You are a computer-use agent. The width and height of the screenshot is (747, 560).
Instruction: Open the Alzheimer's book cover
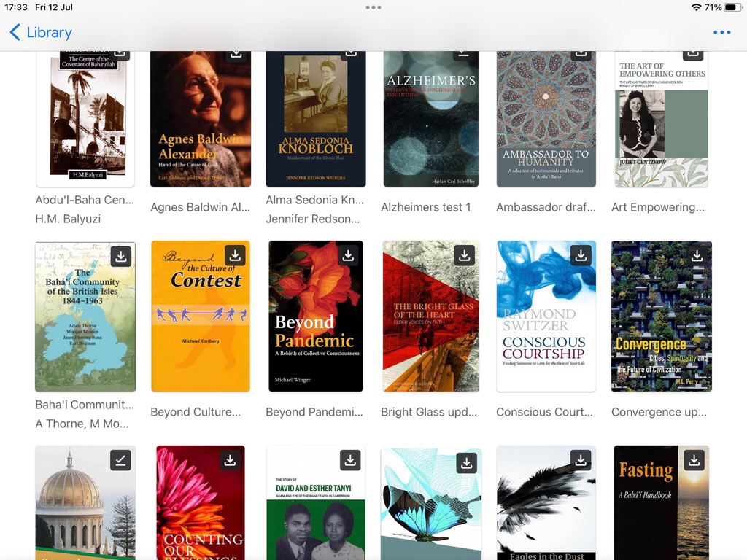pos(431,119)
